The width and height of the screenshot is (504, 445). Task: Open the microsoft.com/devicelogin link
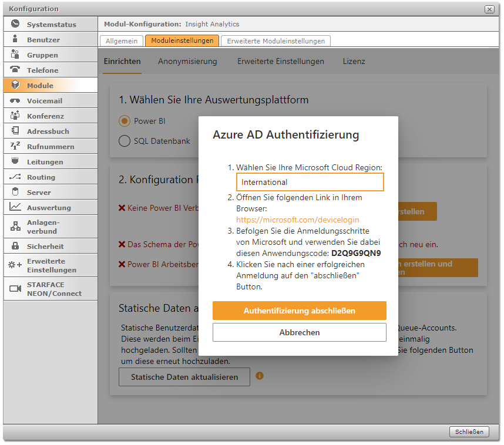pyautogui.click(x=297, y=220)
